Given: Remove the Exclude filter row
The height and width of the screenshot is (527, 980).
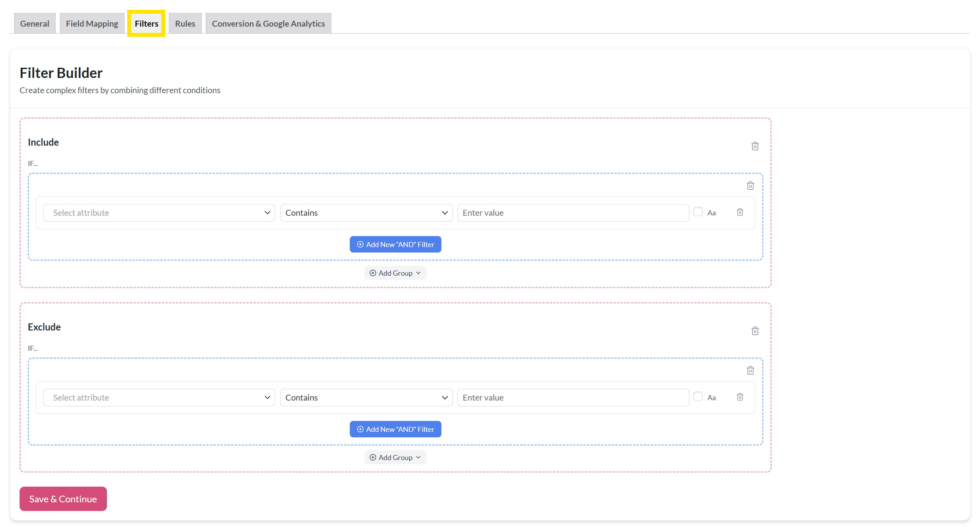Looking at the screenshot, I should [x=740, y=397].
